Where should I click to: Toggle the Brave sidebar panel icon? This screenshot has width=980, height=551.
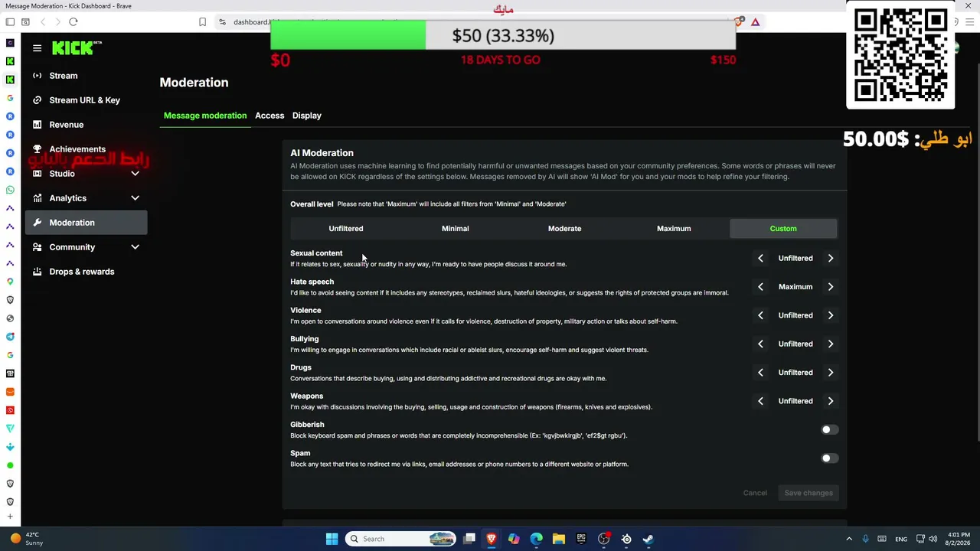[x=10, y=22]
